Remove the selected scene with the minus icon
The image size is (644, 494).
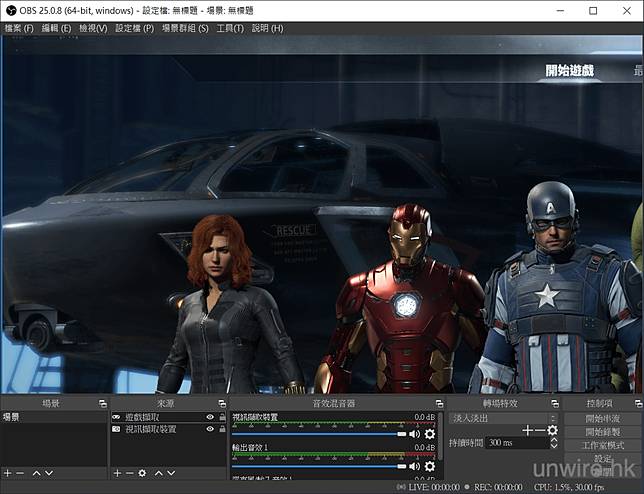[20, 473]
